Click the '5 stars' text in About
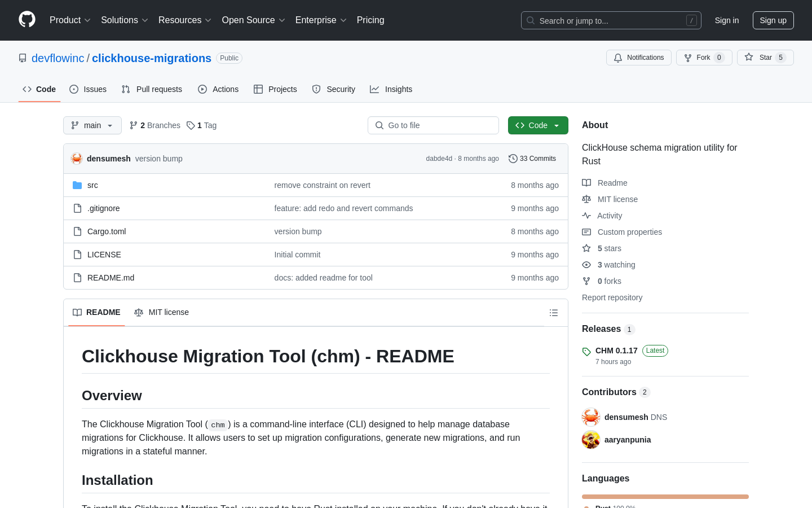The width and height of the screenshot is (812, 508). coord(610,248)
